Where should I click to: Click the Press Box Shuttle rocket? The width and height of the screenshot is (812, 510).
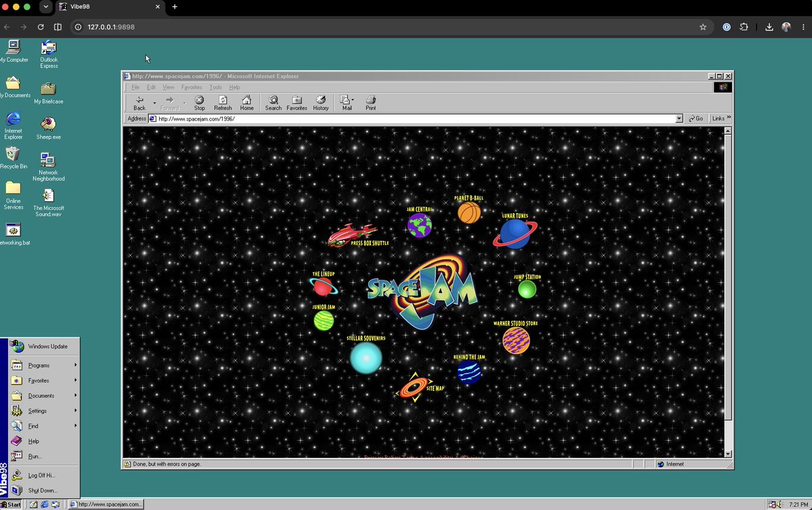[352, 235]
